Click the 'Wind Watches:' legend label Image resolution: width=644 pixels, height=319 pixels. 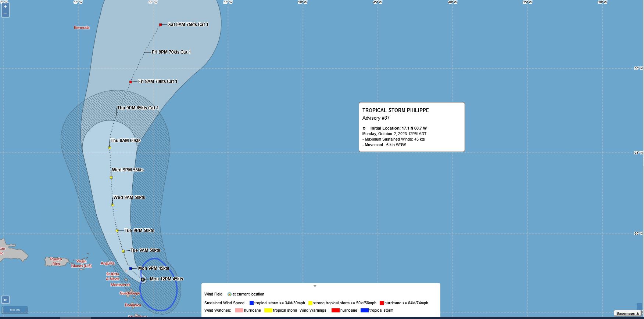tap(218, 311)
